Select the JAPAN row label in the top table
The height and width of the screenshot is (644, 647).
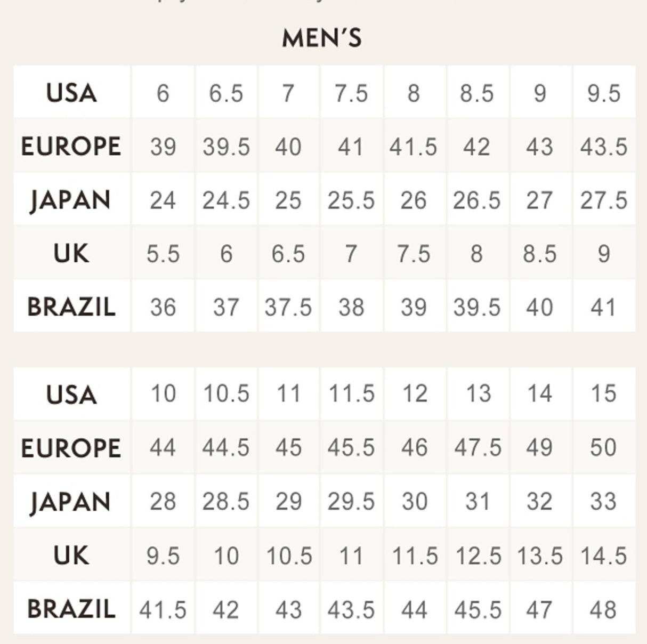pos(71,200)
